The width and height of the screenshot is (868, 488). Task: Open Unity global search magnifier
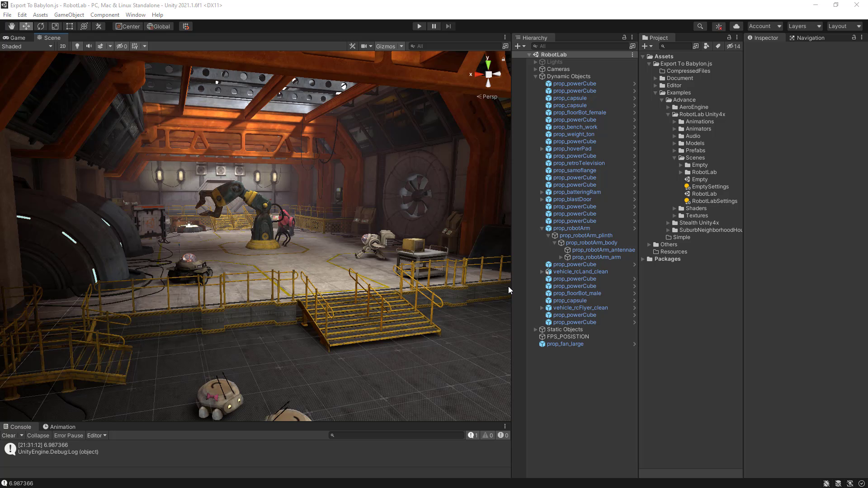point(700,26)
